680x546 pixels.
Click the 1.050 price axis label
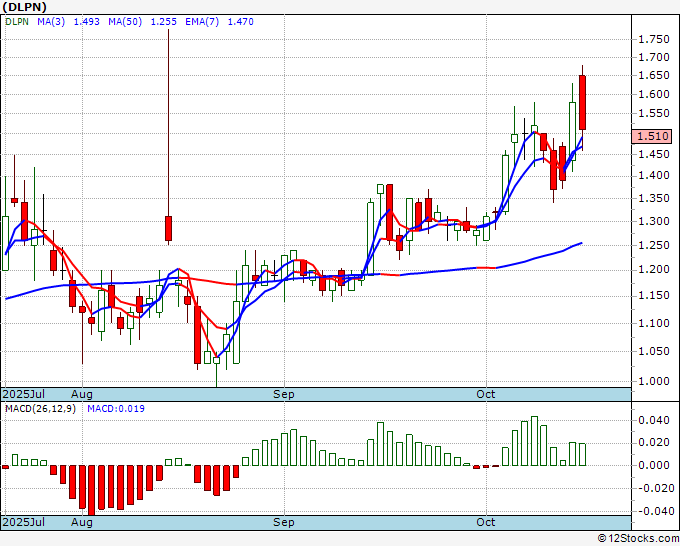click(654, 351)
